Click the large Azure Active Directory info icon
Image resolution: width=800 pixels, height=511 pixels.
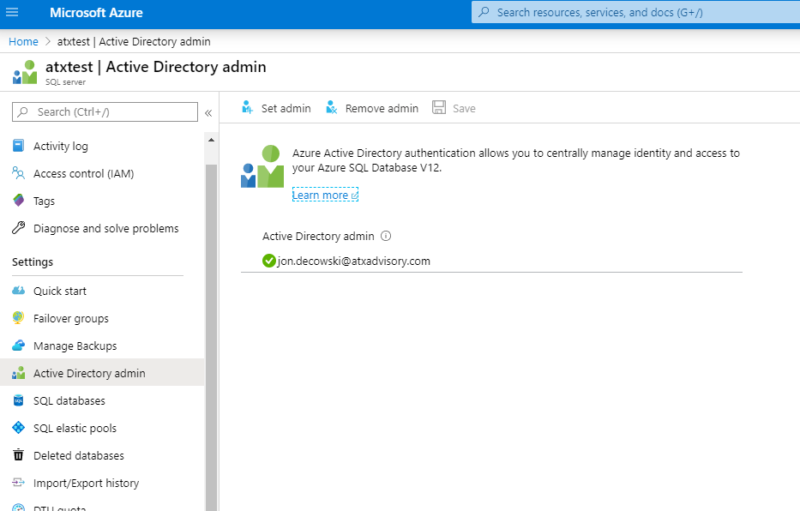tap(262, 167)
